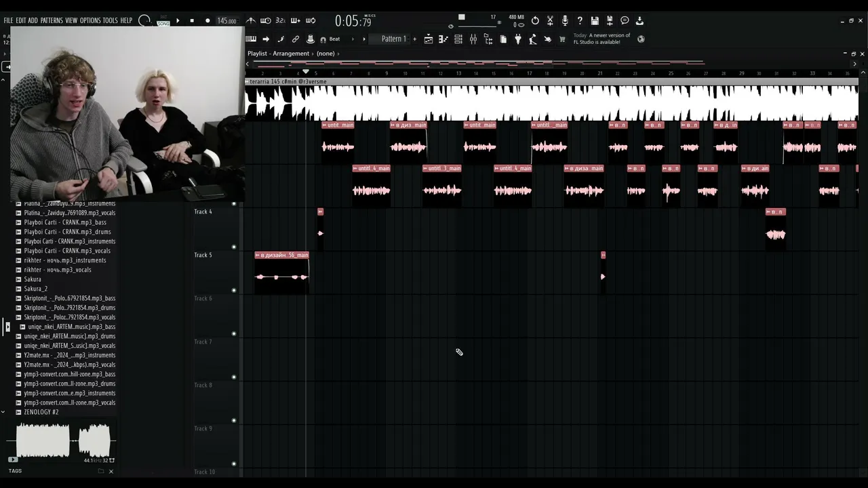This screenshot has width=868, height=488.
Task: Expand the Playlist - Arrangement breadcrumb arrow
Action: tap(313, 54)
